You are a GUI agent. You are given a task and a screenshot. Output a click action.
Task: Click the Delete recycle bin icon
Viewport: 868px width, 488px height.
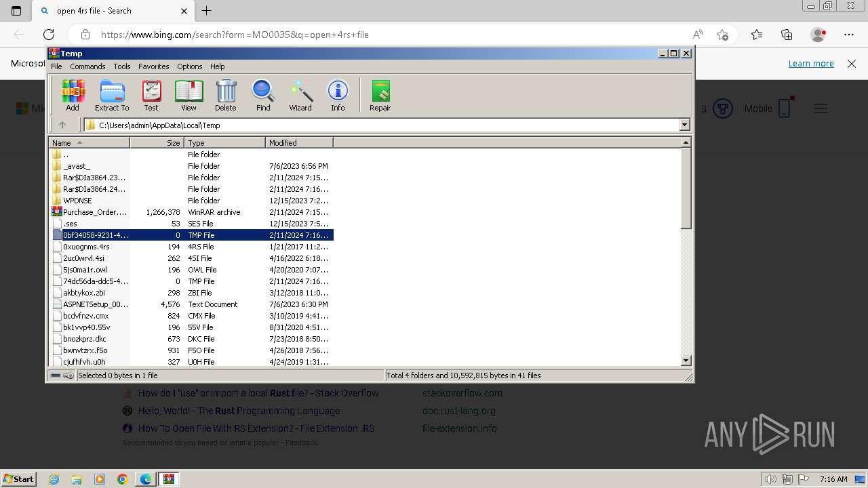(226, 95)
